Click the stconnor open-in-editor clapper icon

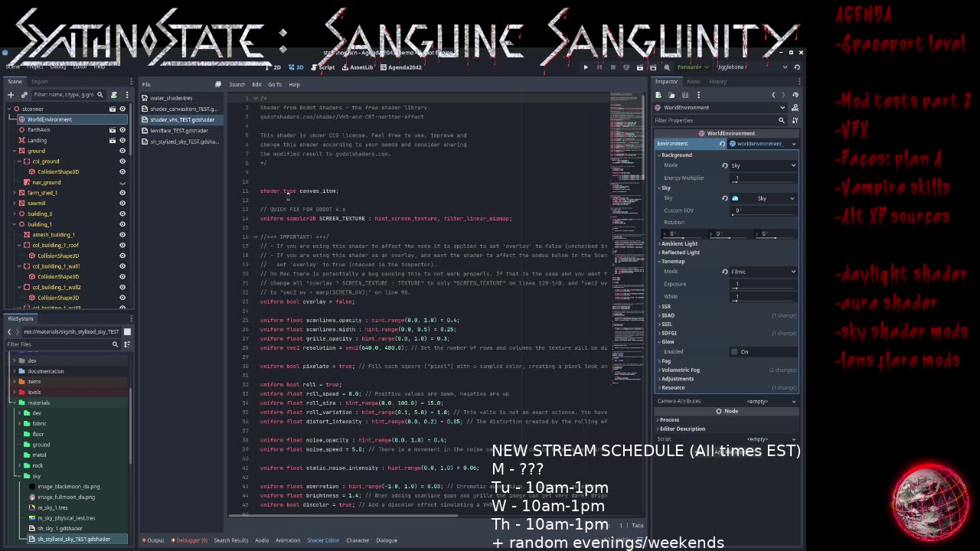click(112, 109)
